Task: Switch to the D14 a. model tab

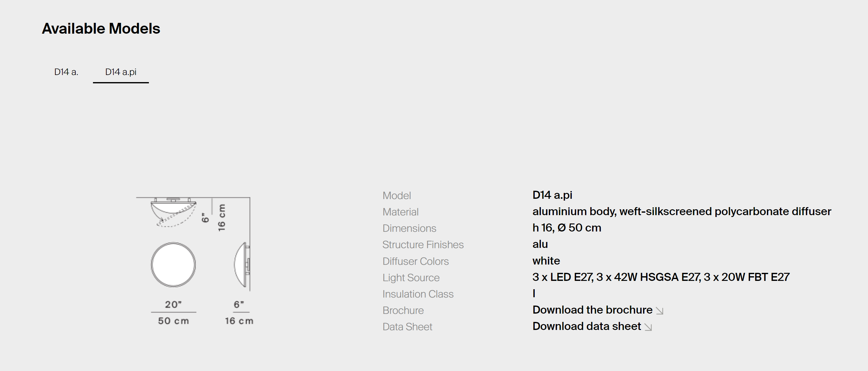Action: click(x=66, y=72)
